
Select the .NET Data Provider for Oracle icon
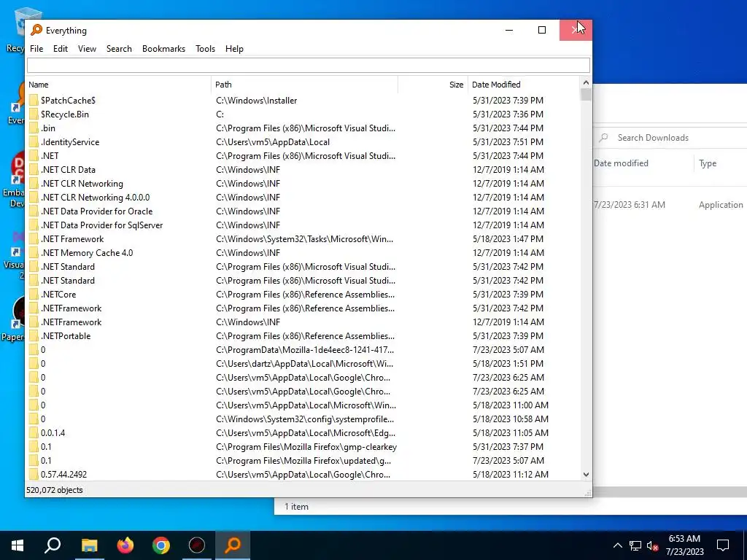coord(34,211)
